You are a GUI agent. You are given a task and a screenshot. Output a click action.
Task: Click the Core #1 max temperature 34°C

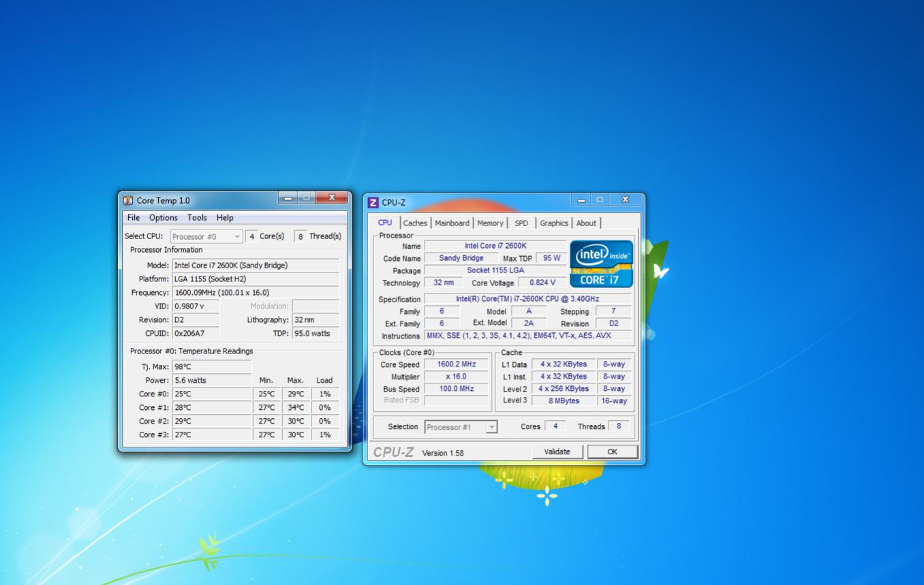click(296, 407)
